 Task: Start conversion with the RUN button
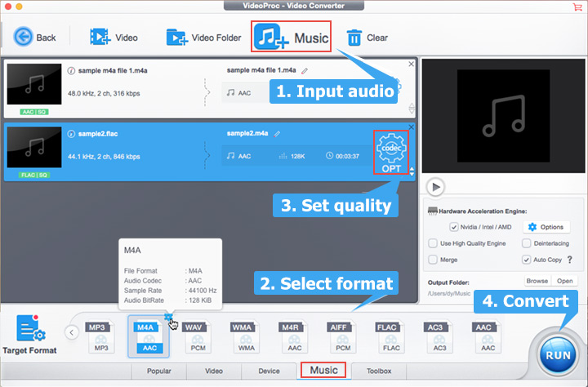point(558,354)
